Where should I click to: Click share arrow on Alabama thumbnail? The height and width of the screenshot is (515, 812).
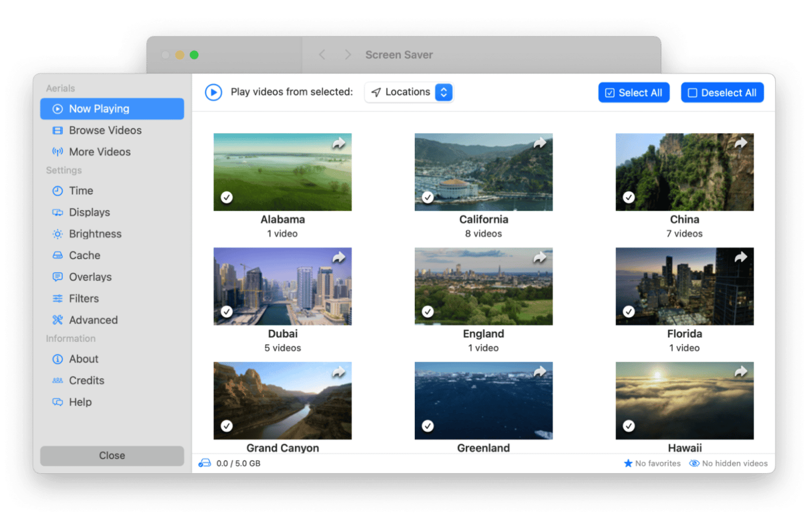click(x=339, y=143)
